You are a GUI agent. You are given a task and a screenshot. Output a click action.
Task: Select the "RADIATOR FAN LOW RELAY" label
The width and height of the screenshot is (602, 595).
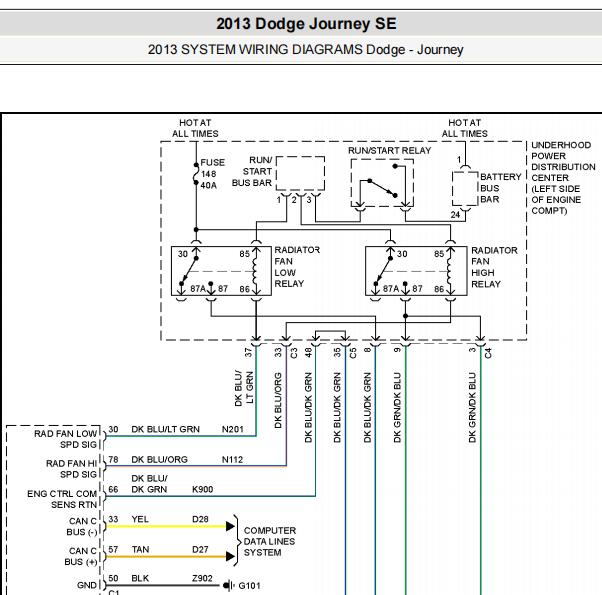[297, 267]
